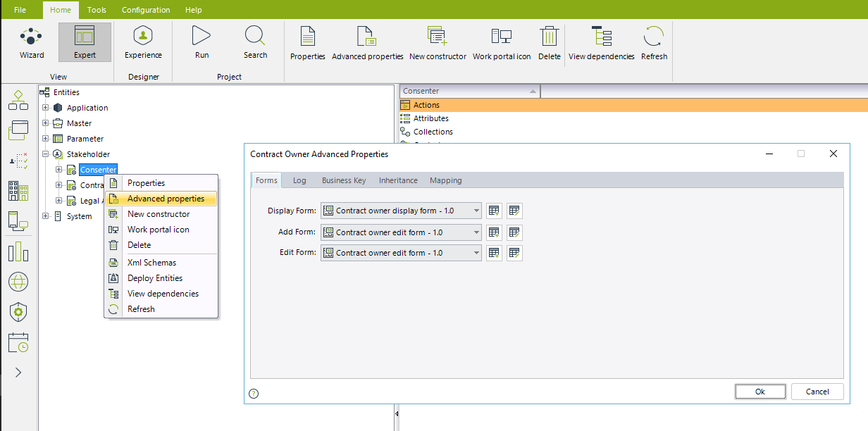Edit form icon beside Add Form
The image size is (868, 431).
pyautogui.click(x=514, y=232)
